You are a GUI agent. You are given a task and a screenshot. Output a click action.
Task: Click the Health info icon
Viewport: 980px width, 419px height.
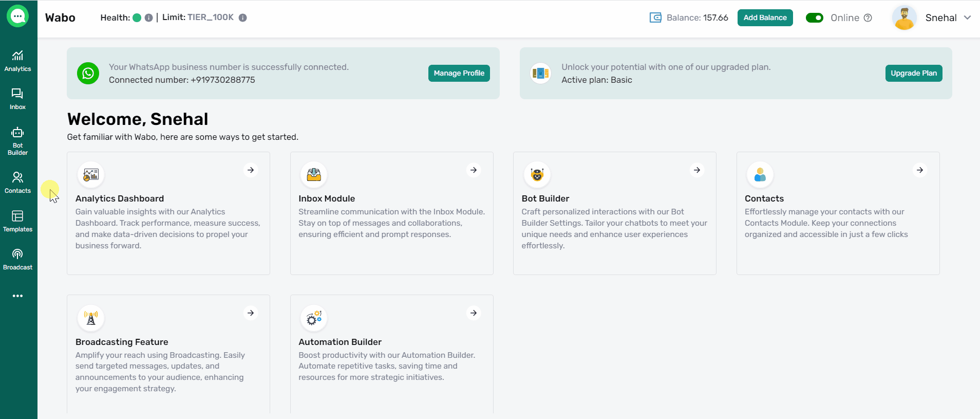click(x=148, y=17)
